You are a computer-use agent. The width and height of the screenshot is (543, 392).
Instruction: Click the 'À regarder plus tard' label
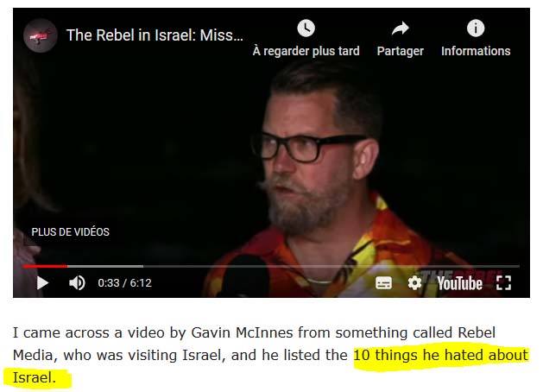tap(306, 51)
